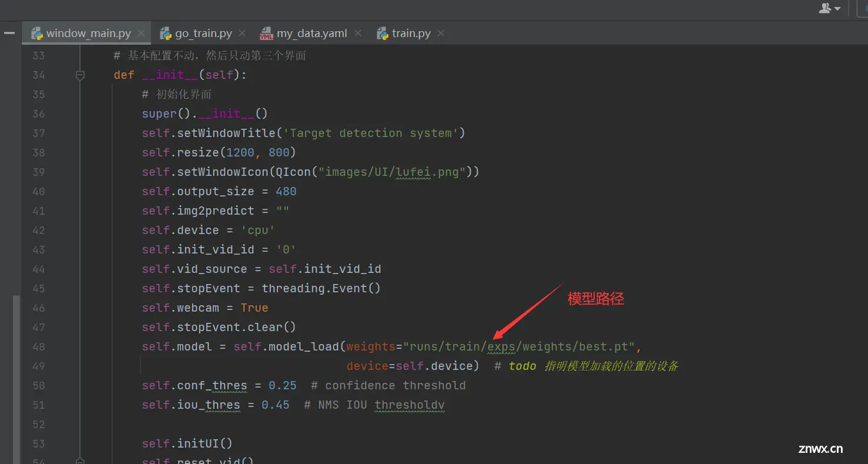The width and height of the screenshot is (868, 464).
Task: Click the 0.25 conf_thres value
Action: [283, 385]
